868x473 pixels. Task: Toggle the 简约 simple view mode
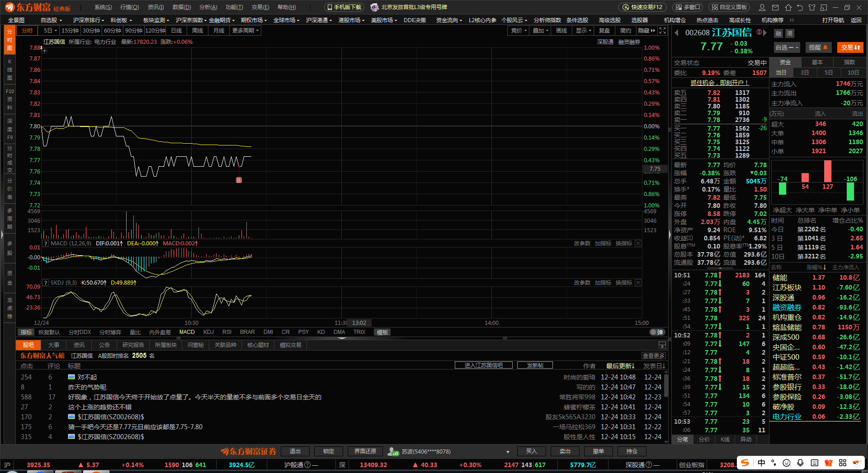(626, 31)
